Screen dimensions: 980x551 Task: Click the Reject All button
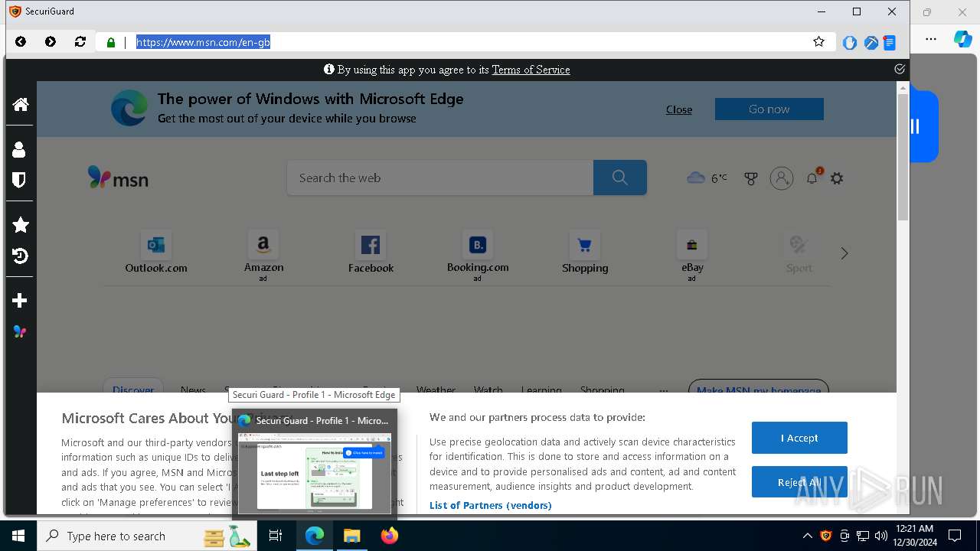(799, 482)
